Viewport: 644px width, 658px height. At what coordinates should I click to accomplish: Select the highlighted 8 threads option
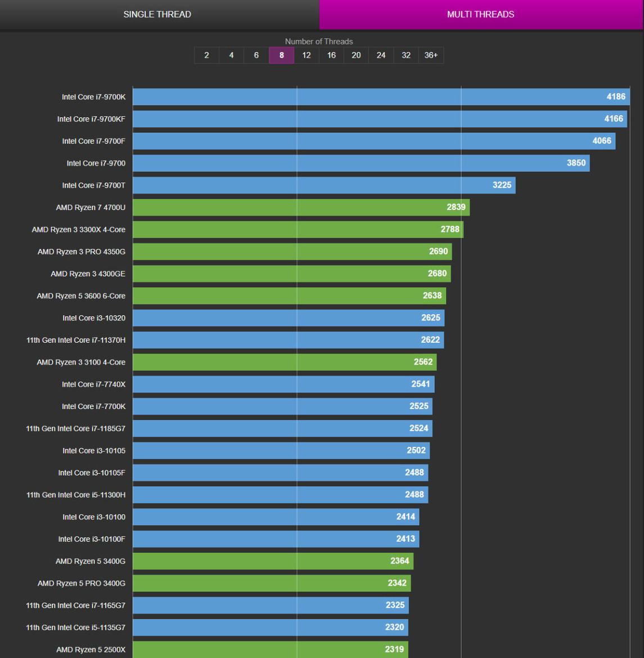point(281,55)
